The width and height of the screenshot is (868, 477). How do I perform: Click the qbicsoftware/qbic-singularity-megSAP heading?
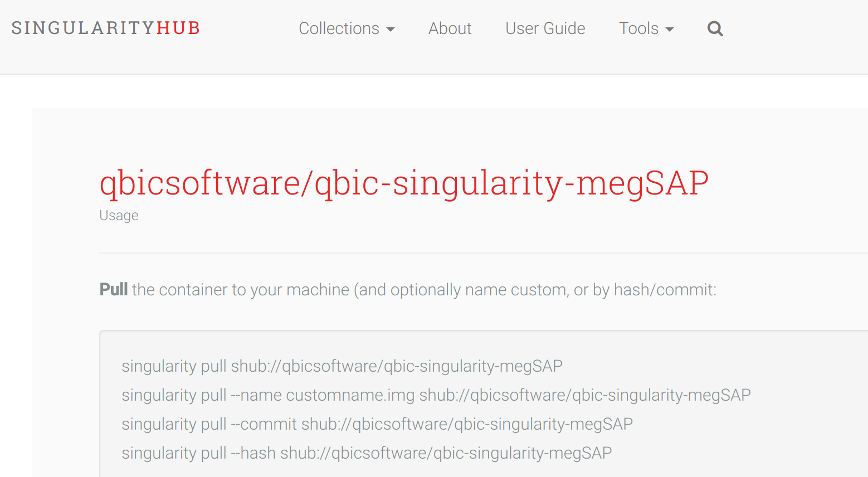click(404, 183)
